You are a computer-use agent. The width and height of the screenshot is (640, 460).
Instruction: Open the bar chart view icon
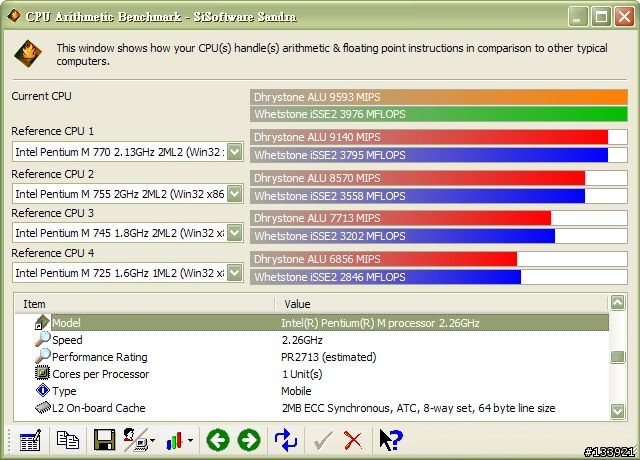pos(174,441)
